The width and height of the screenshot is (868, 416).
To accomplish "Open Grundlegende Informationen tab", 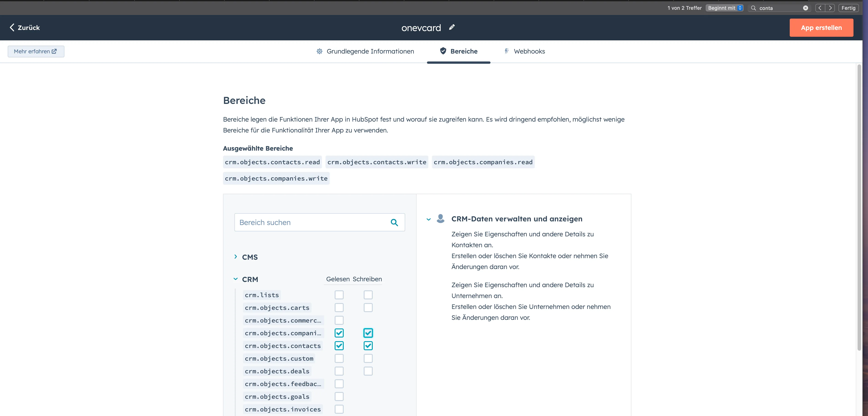I will point(365,51).
